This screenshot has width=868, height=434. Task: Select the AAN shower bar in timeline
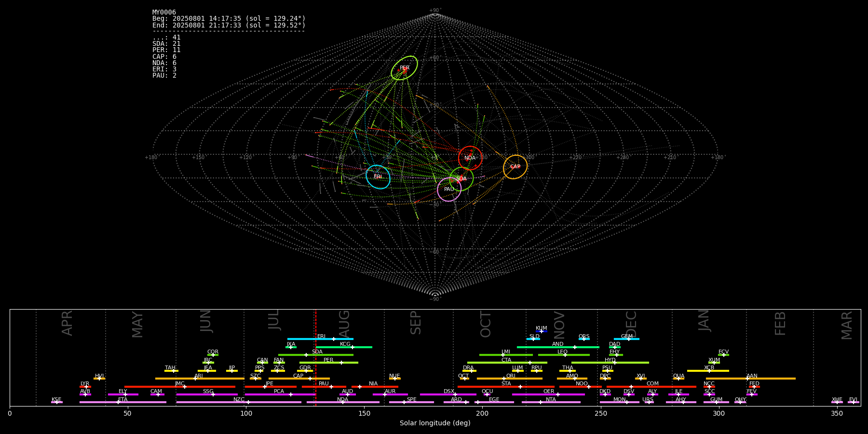(751, 379)
